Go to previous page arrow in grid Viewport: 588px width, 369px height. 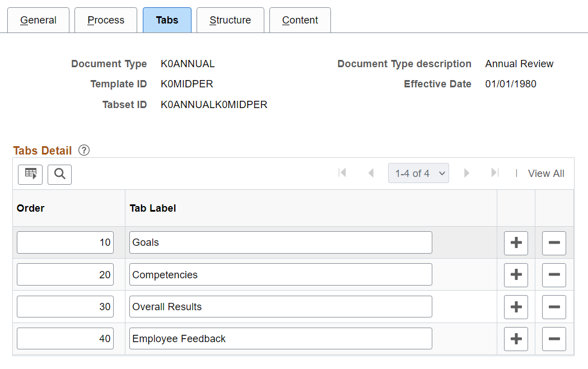pyautogui.click(x=371, y=173)
